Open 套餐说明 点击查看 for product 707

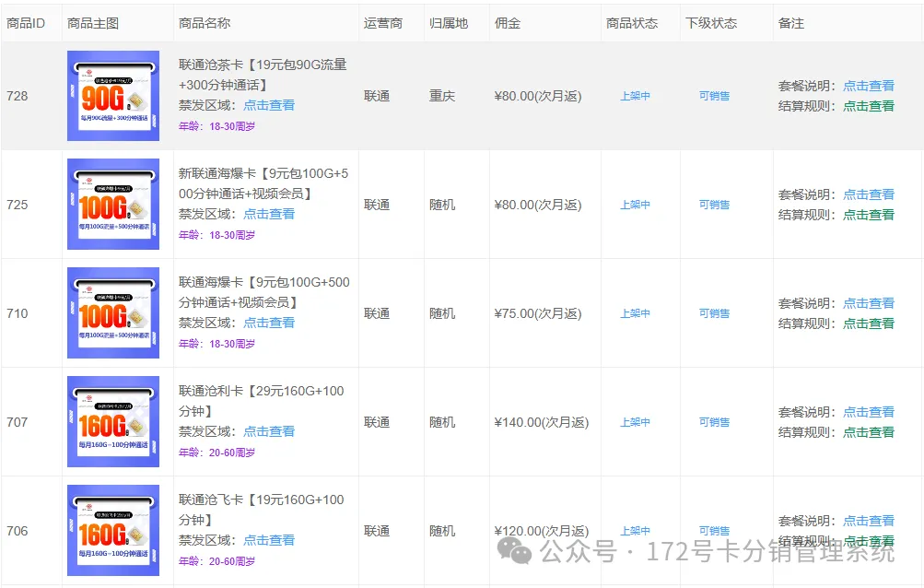(x=867, y=411)
